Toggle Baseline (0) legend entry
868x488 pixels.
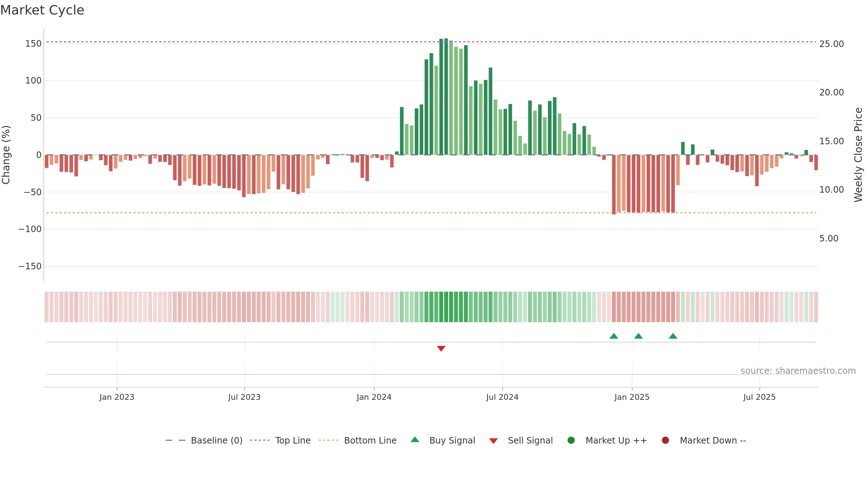204,440
